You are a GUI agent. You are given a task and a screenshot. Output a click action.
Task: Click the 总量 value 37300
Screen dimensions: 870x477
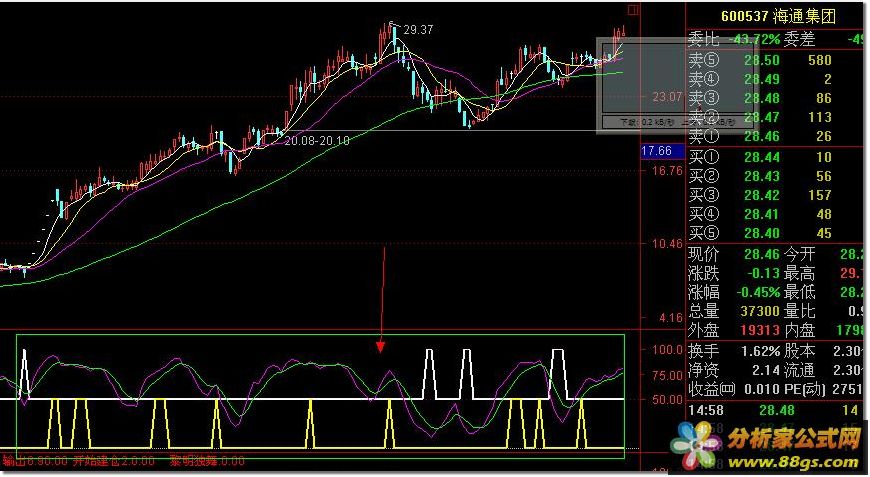click(x=760, y=311)
